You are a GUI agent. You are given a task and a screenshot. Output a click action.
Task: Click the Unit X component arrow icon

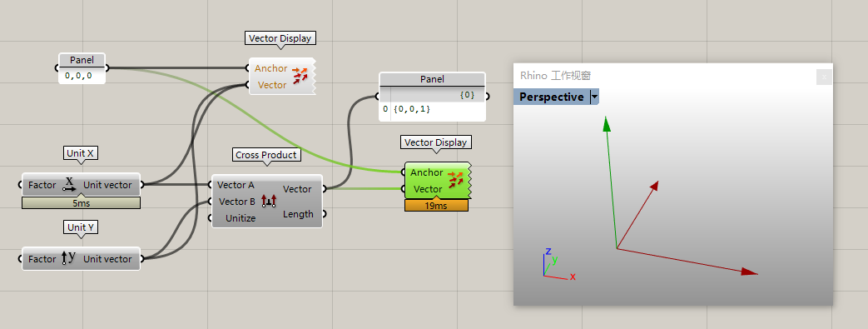click(x=70, y=184)
